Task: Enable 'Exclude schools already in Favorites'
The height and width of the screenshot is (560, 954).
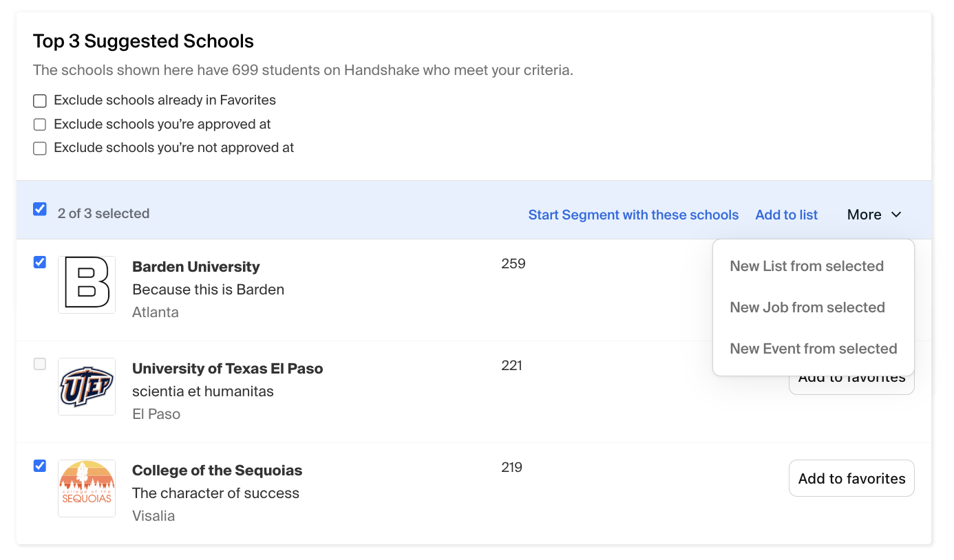Action: [39, 100]
